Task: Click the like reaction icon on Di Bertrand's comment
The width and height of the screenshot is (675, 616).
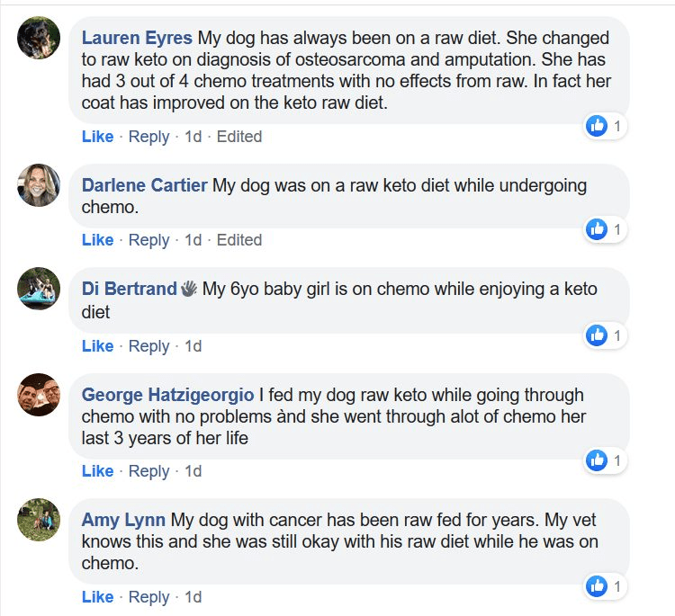Action: pyautogui.click(x=597, y=335)
